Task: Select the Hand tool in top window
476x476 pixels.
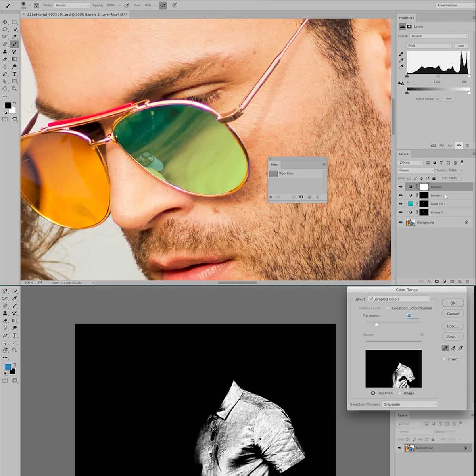Action: (x=5, y=89)
